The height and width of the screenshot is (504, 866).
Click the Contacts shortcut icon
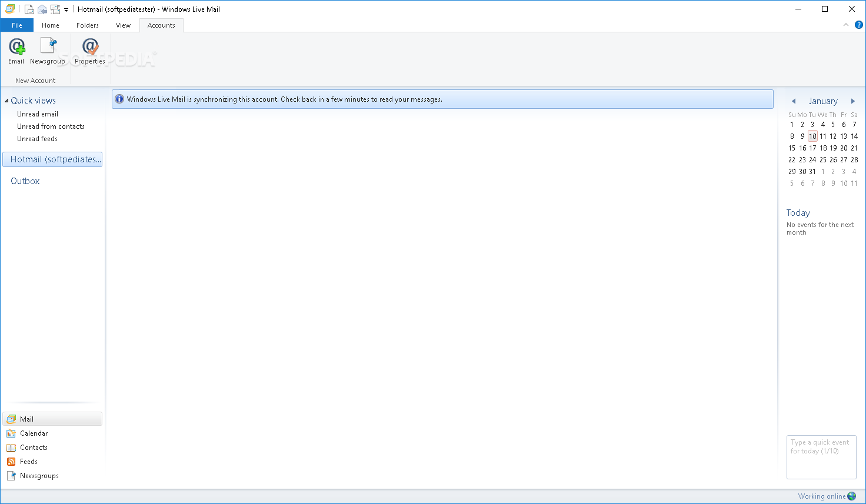point(11,448)
